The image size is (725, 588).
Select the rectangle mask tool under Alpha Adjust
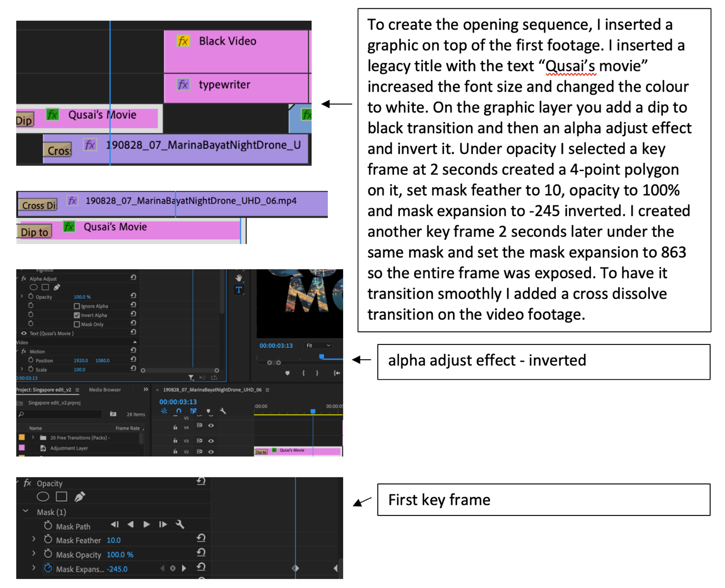[45, 288]
